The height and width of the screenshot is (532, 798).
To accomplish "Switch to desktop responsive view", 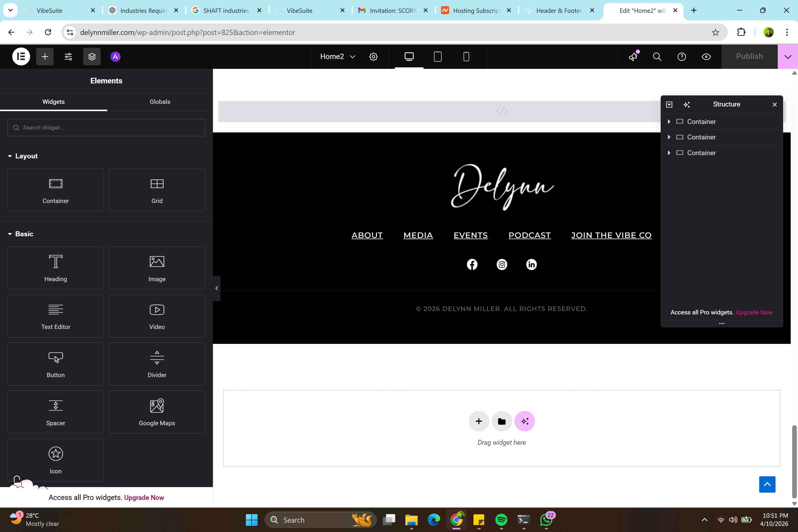I will click(409, 56).
